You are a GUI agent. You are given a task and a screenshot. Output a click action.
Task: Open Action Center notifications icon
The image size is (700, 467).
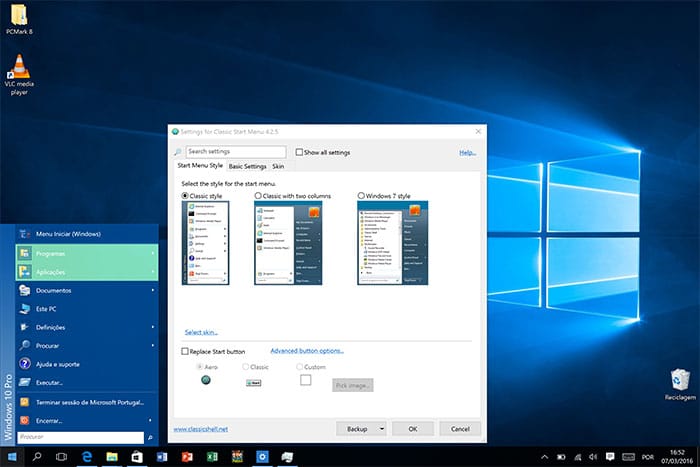point(610,456)
